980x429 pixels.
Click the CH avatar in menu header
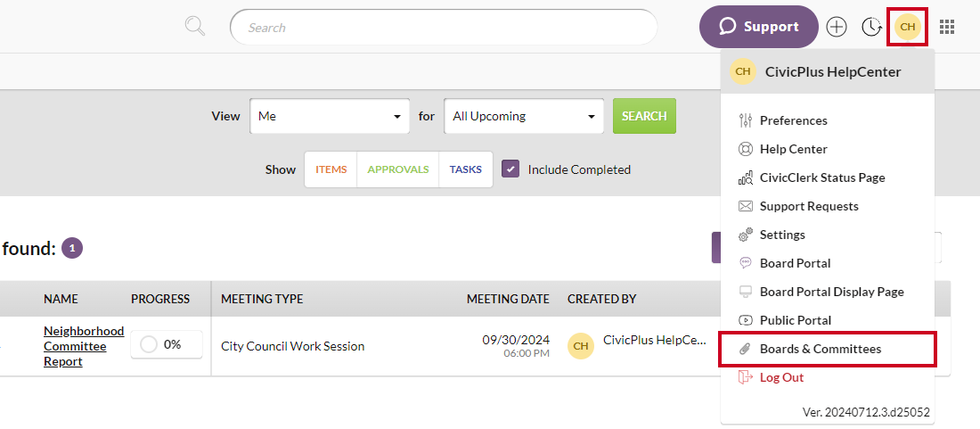pos(742,71)
